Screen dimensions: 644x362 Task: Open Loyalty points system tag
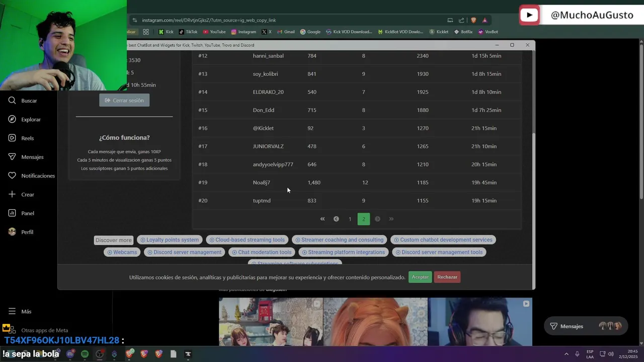pos(170,240)
